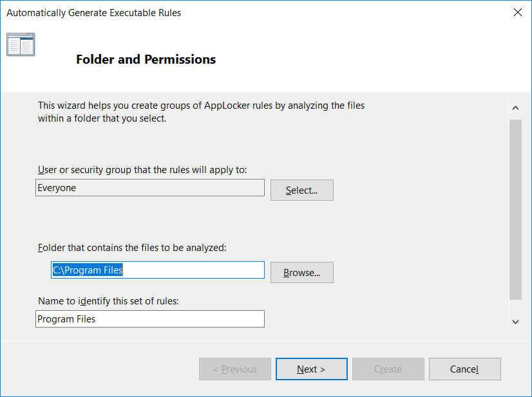
Task: Click the vertical scrollbar thumb
Action: coord(515,210)
